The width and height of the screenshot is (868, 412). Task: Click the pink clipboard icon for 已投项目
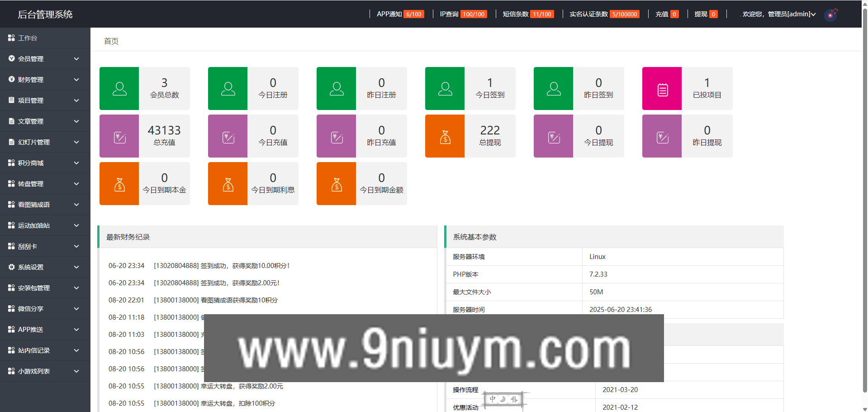(662, 89)
